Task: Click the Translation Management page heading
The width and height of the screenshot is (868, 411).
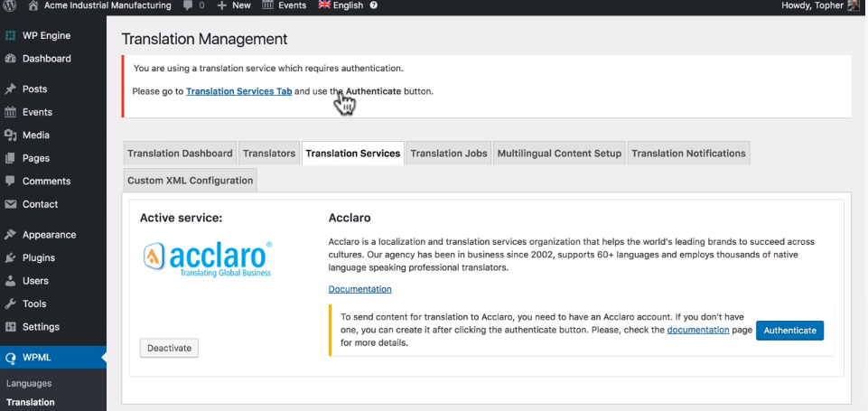Action: pos(204,40)
